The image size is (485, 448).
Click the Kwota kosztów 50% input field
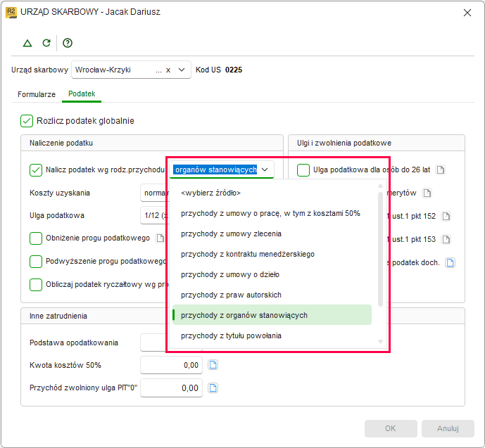[171, 365]
